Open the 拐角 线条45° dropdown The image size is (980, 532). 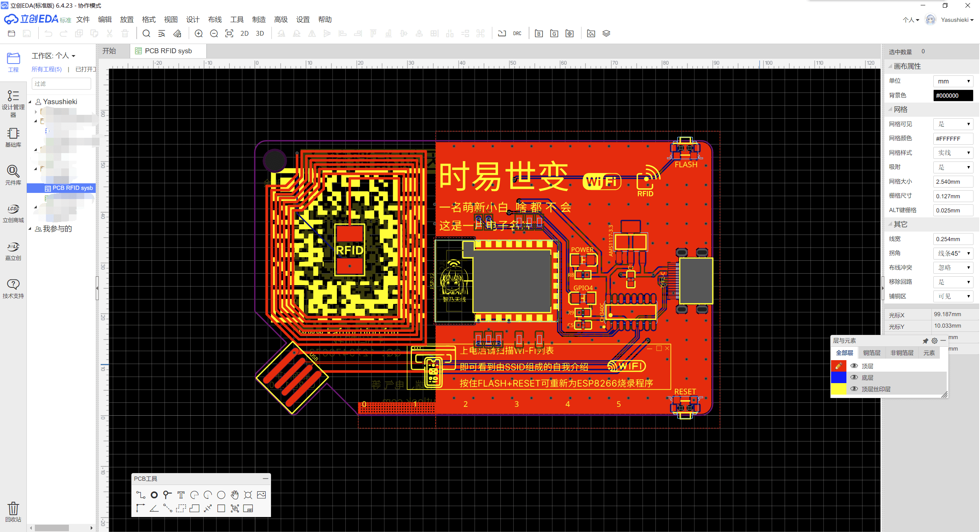(x=953, y=253)
